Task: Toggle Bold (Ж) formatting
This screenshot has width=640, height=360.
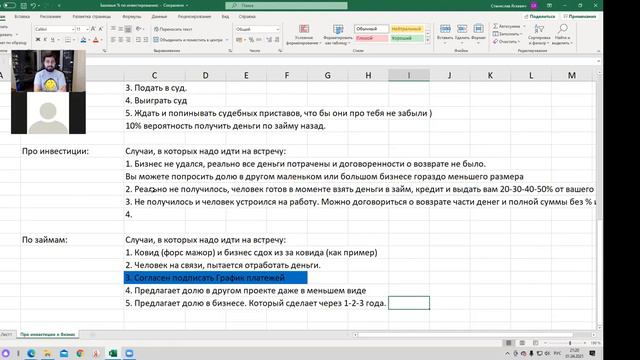Action: (38, 40)
